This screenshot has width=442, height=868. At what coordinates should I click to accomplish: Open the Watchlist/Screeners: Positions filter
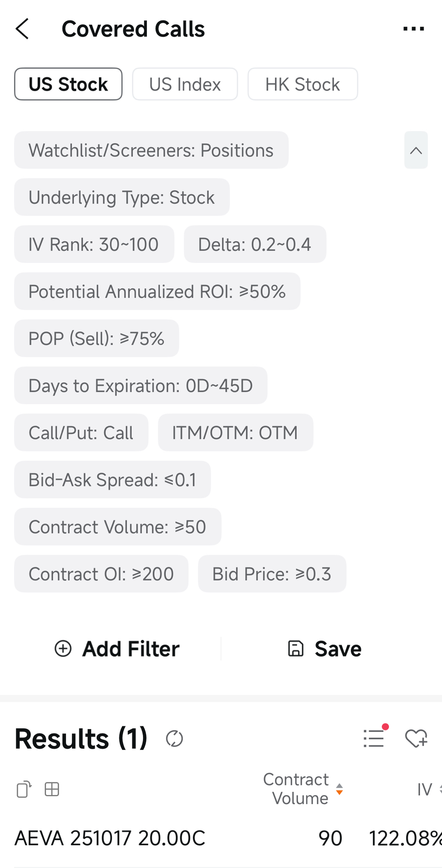pyautogui.click(x=151, y=150)
